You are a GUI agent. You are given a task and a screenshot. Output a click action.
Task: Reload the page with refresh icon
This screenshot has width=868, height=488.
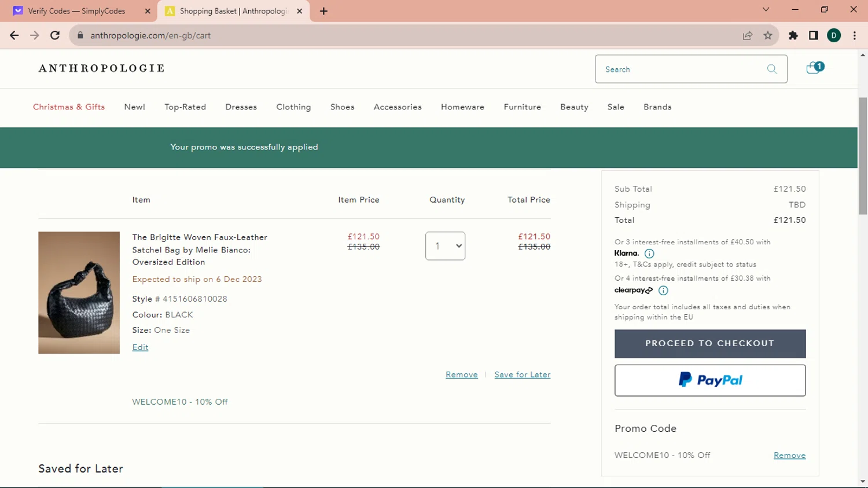[x=55, y=35]
